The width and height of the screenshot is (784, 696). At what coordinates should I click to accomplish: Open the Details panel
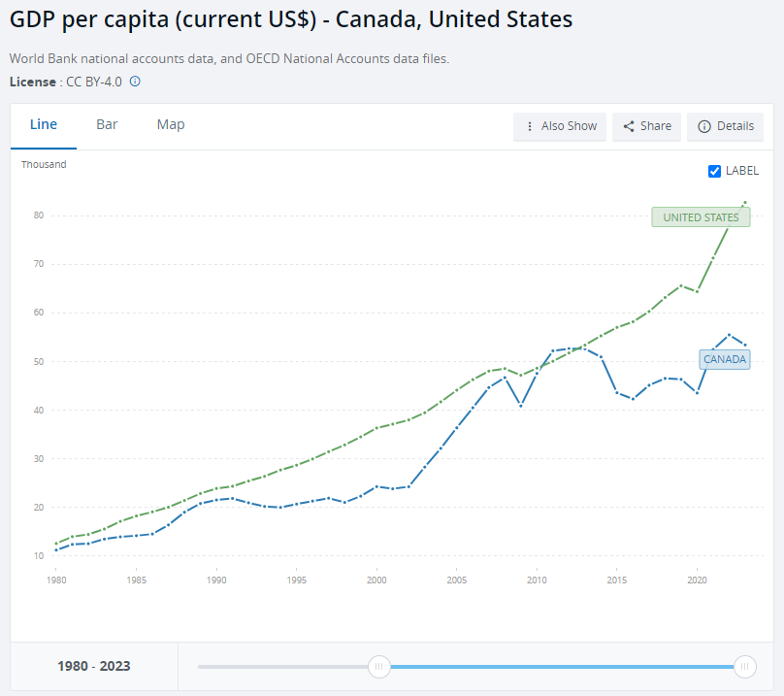[x=725, y=126]
